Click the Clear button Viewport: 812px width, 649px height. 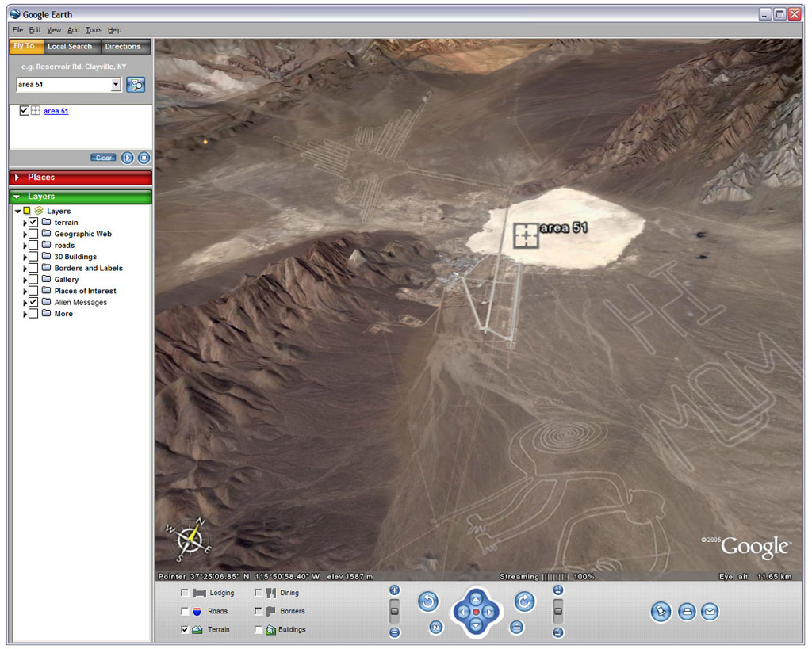click(x=104, y=158)
